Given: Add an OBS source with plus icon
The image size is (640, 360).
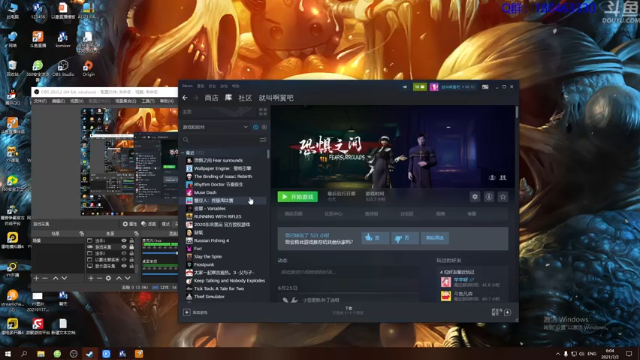Looking at the screenshot, I should 91,278.
